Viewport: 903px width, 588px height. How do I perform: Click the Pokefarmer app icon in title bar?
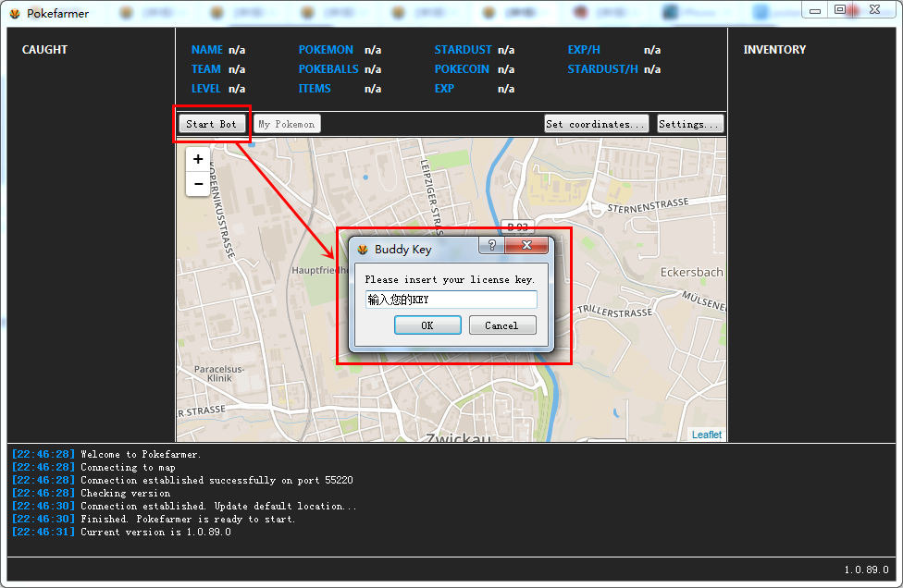pyautogui.click(x=14, y=14)
